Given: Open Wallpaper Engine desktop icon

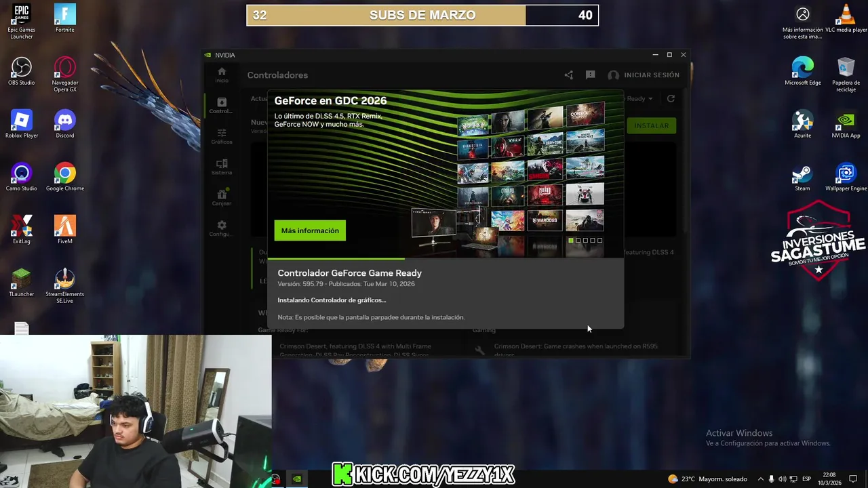Looking at the screenshot, I should coord(846,177).
